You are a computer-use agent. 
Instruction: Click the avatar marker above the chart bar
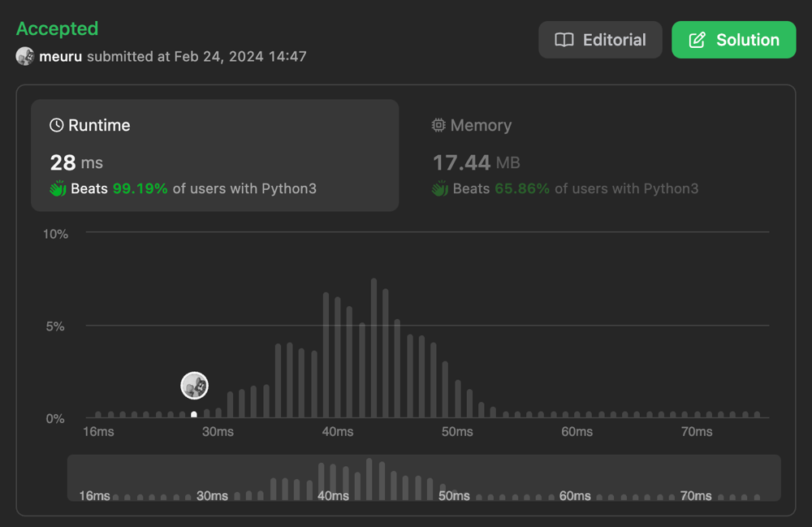pyautogui.click(x=195, y=386)
